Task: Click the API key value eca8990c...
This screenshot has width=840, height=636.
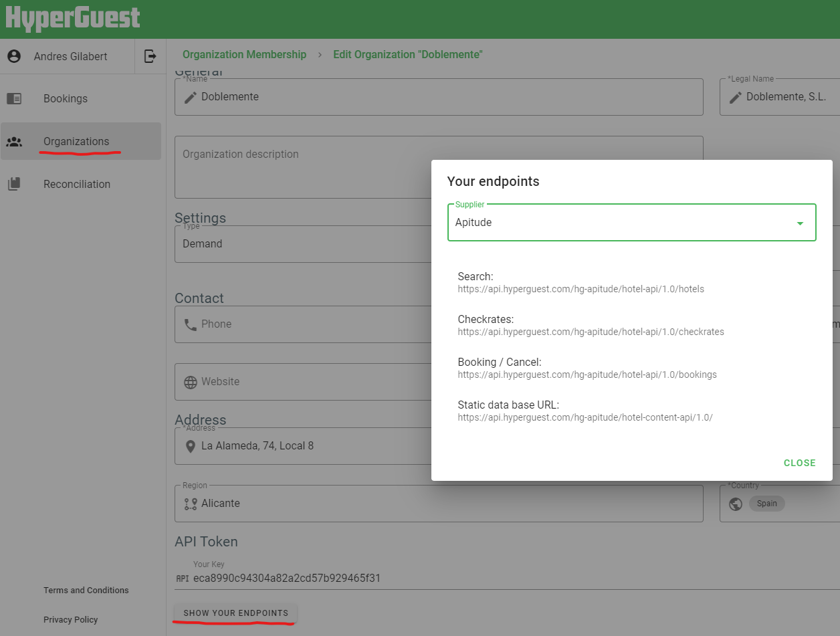Action: 287,578
